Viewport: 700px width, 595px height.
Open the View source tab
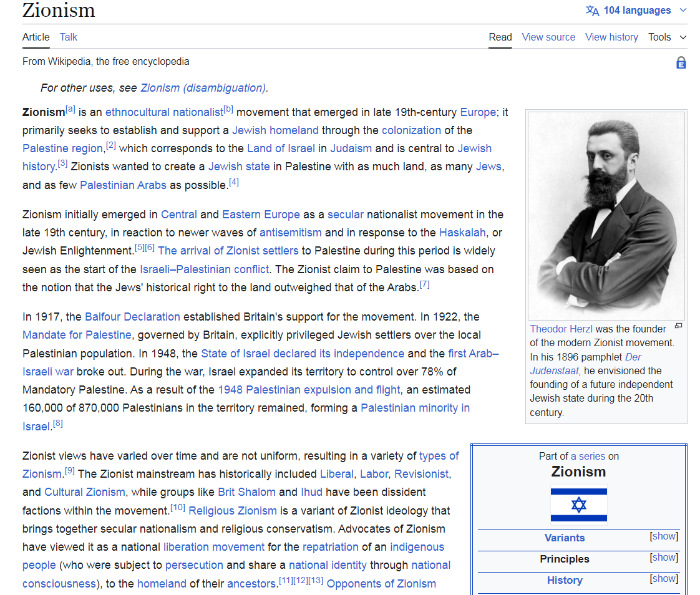[x=548, y=37]
